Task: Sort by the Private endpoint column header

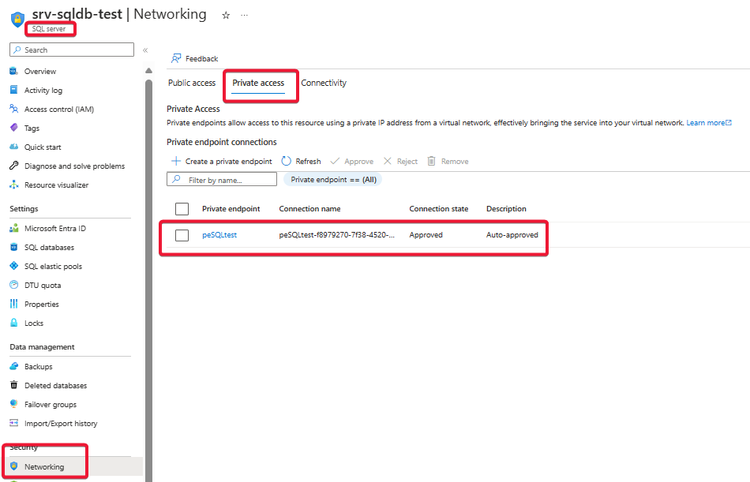Action: [x=231, y=209]
